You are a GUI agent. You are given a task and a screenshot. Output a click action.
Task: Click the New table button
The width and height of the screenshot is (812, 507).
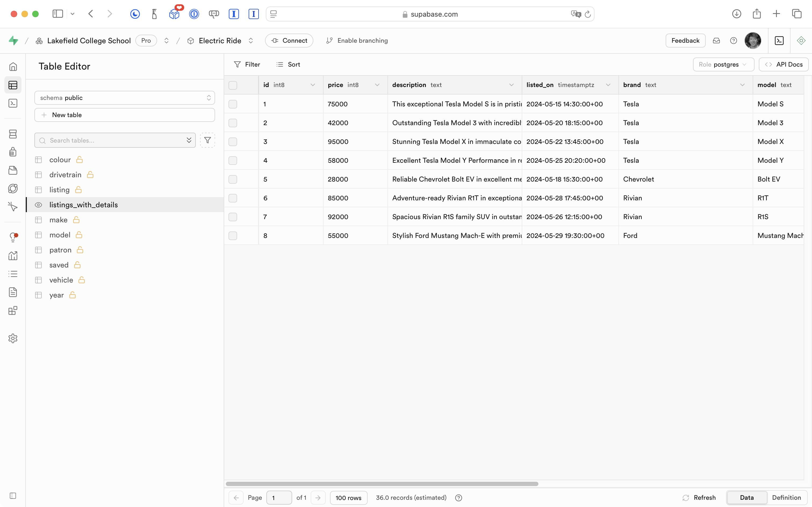point(124,115)
